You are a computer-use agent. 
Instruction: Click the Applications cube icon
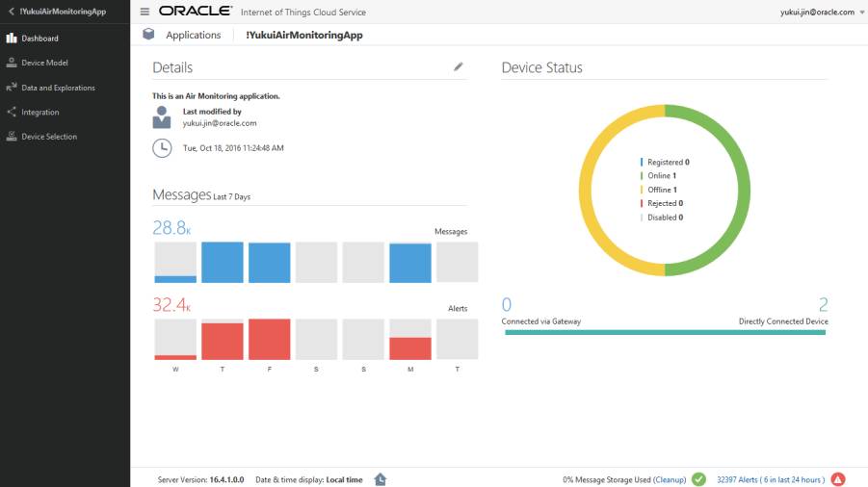tap(148, 35)
